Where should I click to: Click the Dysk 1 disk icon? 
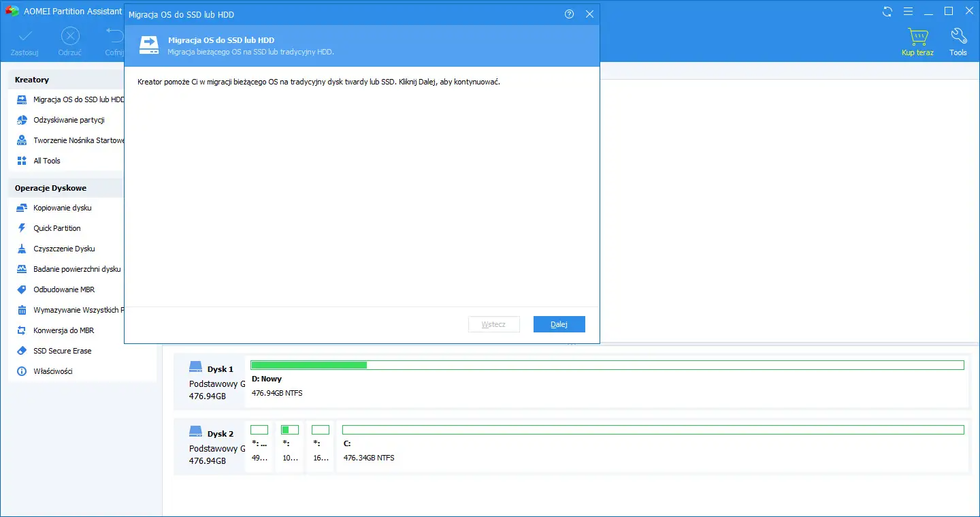pos(196,367)
